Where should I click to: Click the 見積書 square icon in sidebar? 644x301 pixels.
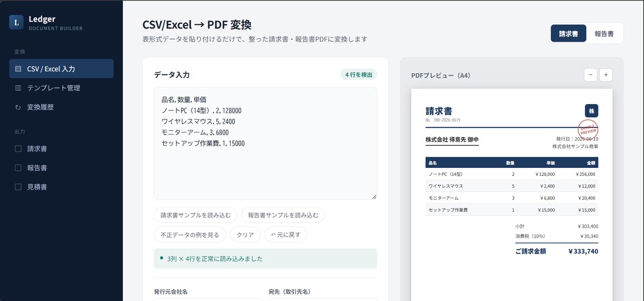pyautogui.click(x=18, y=187)
